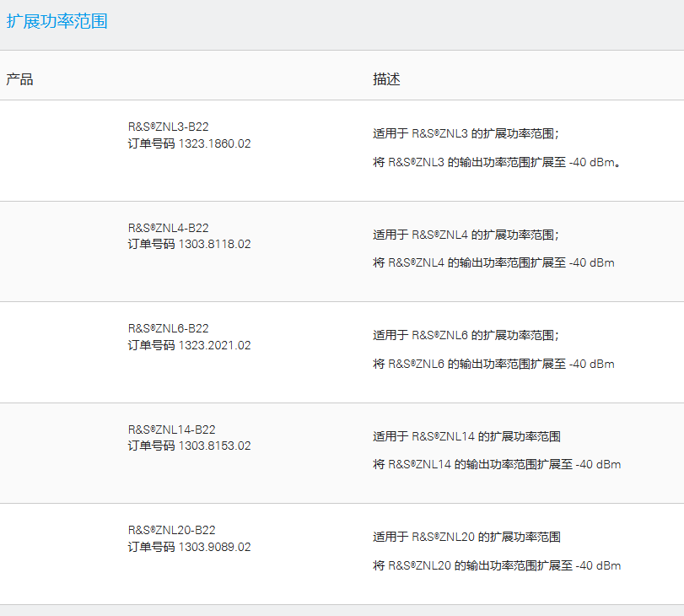
Task: Click order number 订单号码 1323.1860.02
Action: point(189,143)
